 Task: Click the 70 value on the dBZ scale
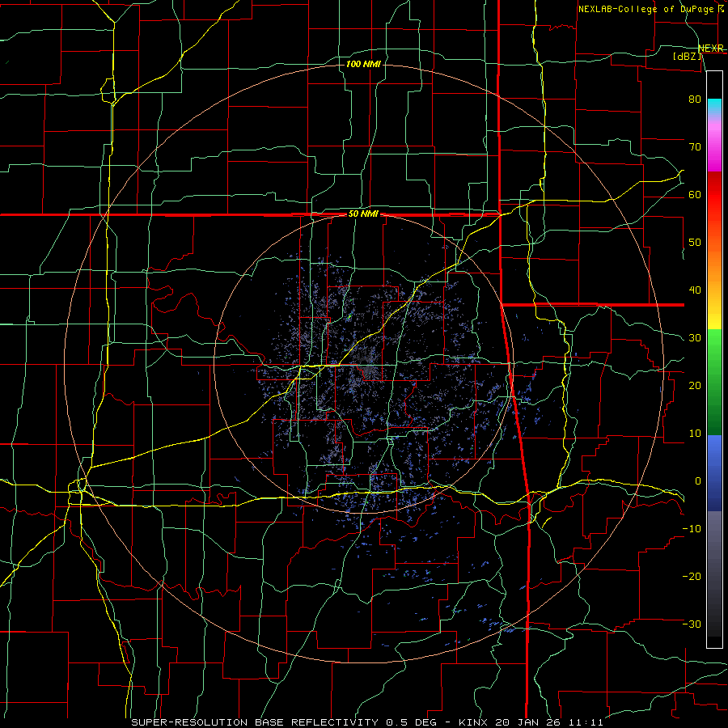click(695, 146)
